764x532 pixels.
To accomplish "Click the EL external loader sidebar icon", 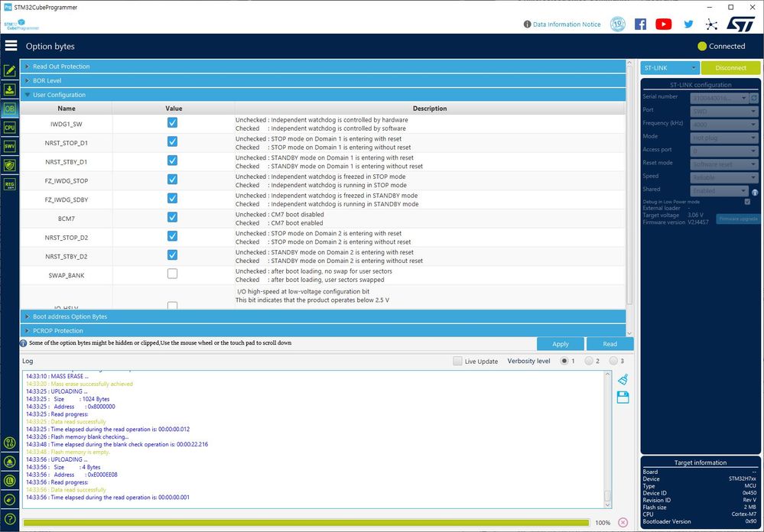I will (10, 481).
